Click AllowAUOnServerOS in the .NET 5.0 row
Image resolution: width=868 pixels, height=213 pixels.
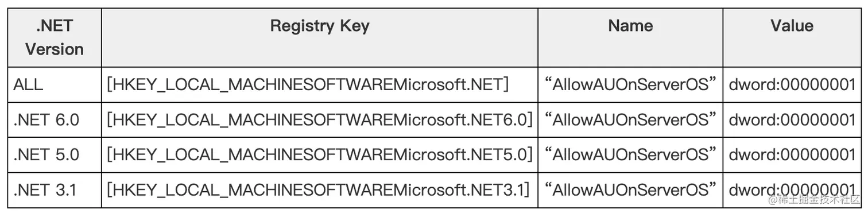[630, 154]
